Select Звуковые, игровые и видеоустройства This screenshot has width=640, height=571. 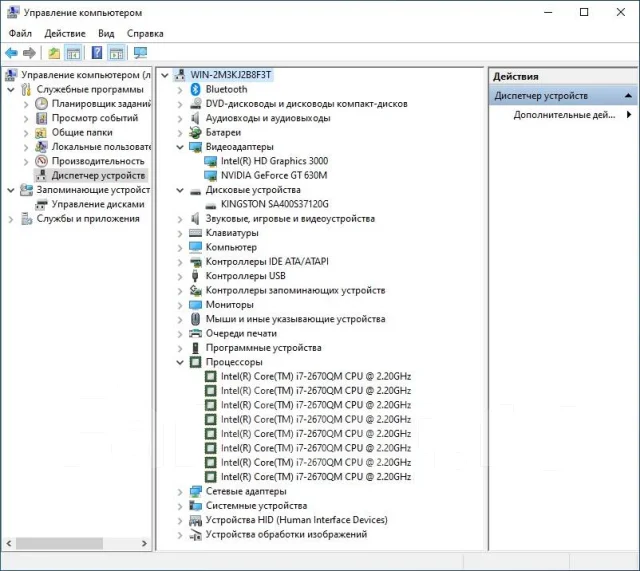[x=290, y=219]
